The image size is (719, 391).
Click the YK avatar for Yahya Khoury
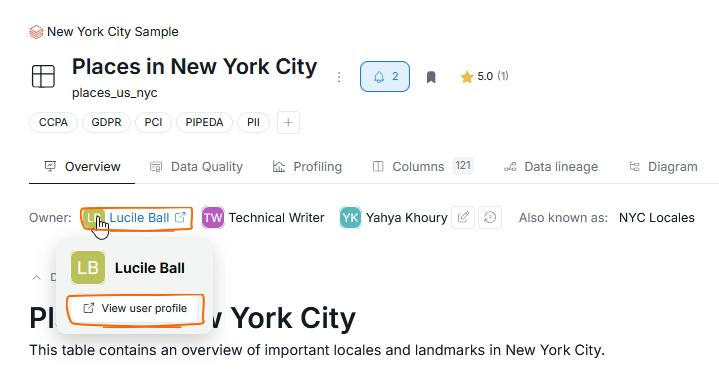[x=350, y=217]
